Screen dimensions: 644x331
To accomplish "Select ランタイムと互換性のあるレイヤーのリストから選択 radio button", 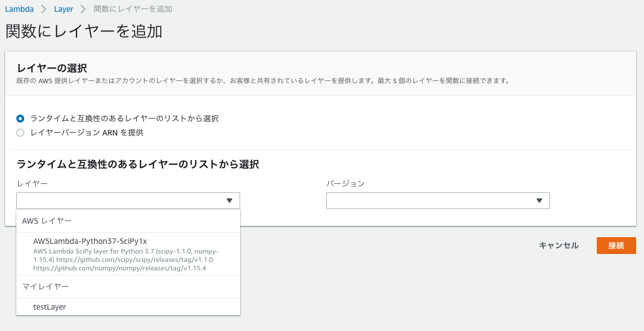I will (x=20, y=119).
